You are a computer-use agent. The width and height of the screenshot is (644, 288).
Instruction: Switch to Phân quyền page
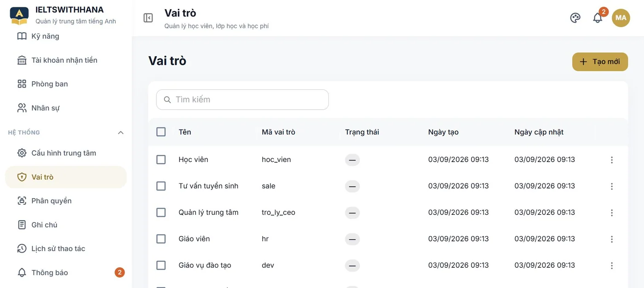point(66,201)
